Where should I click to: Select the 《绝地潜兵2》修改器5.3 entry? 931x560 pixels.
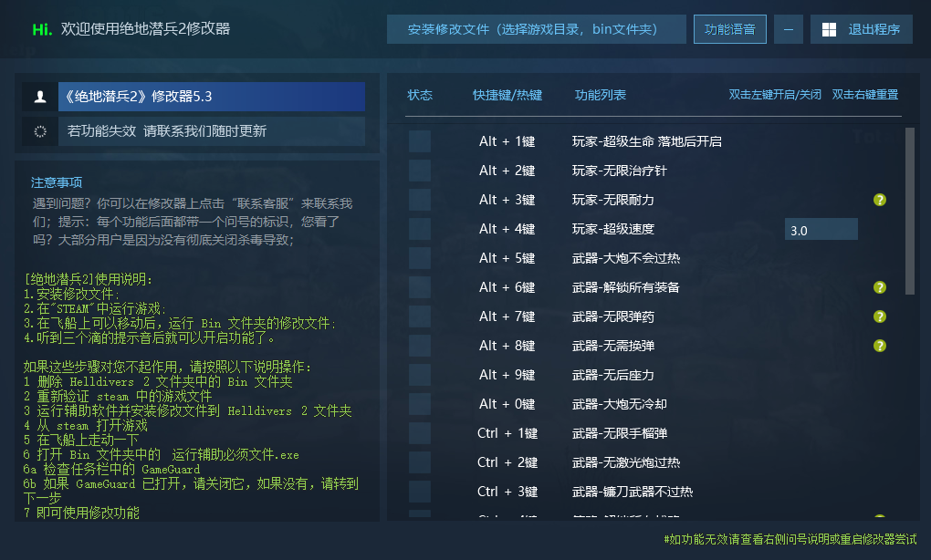(212, 97)
